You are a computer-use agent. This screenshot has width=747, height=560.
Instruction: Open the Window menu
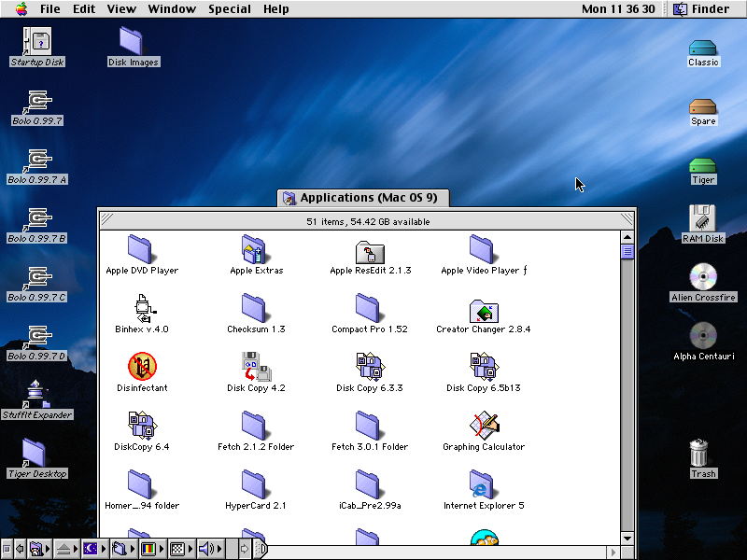[172, 8]
